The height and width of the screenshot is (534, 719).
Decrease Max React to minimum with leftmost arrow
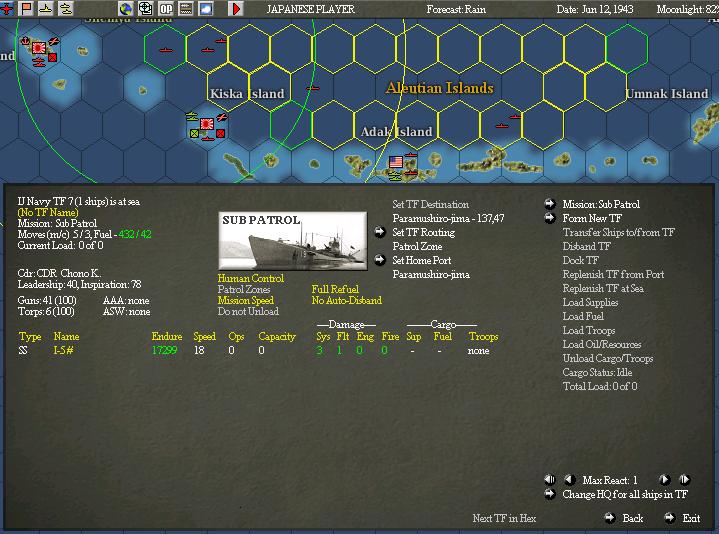(549, 480)
